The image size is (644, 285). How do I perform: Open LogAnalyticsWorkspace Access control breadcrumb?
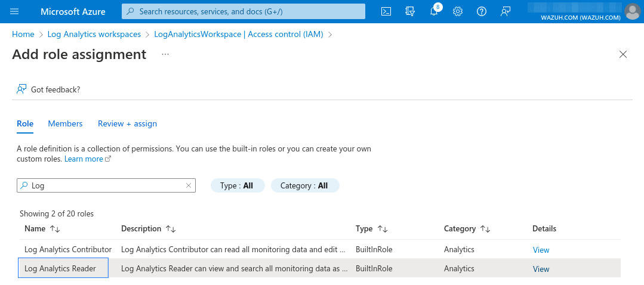pos(239,35)
